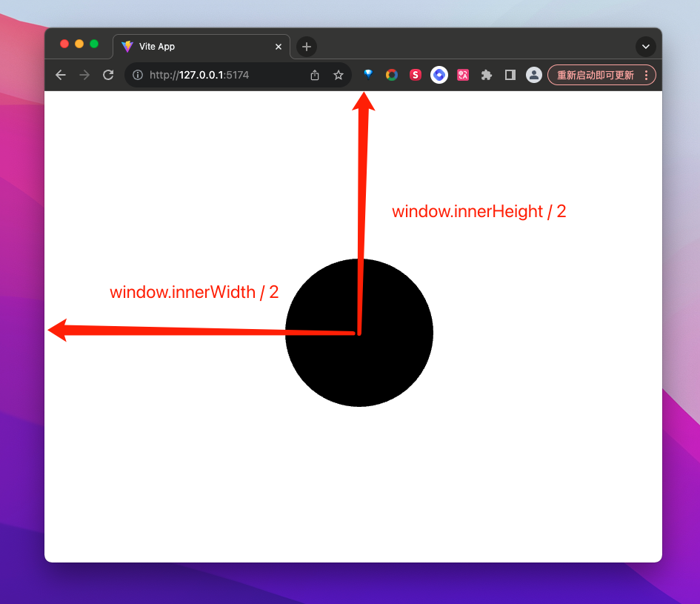Open the pink translate extension icon
This screenshot has height=604, width=700.
point(463,75)
